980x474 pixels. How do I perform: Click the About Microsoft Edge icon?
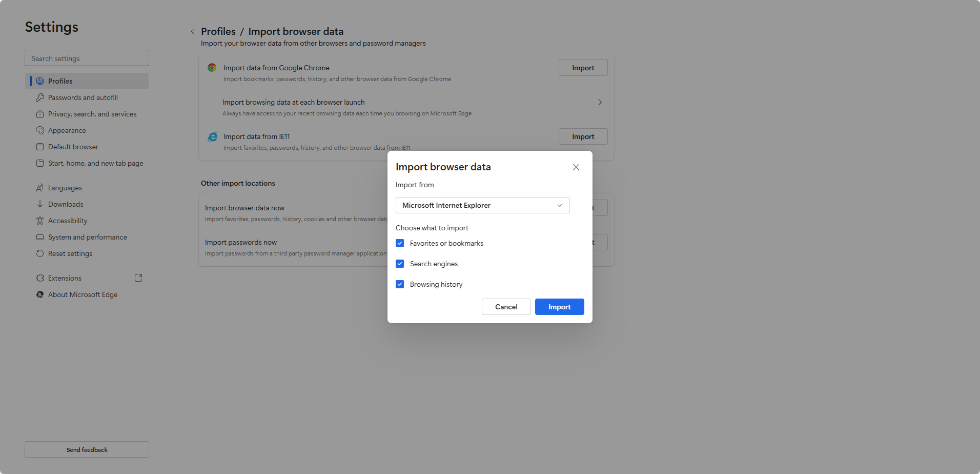[x=40, y=294]
